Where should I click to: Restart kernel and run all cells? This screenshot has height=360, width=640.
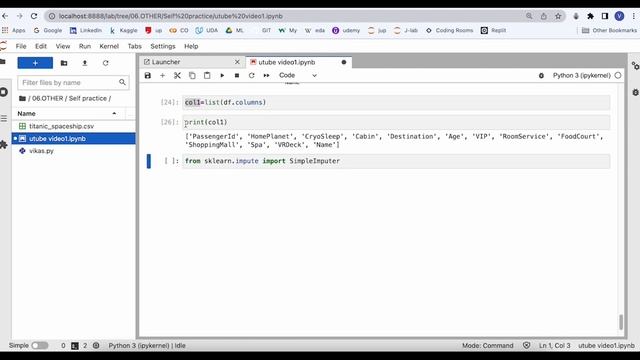267,76
